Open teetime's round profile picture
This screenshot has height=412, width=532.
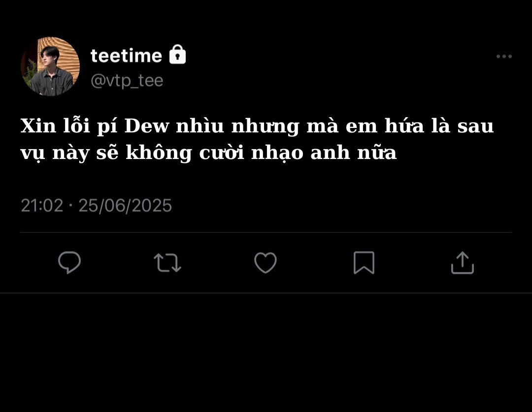coord(50,66)
